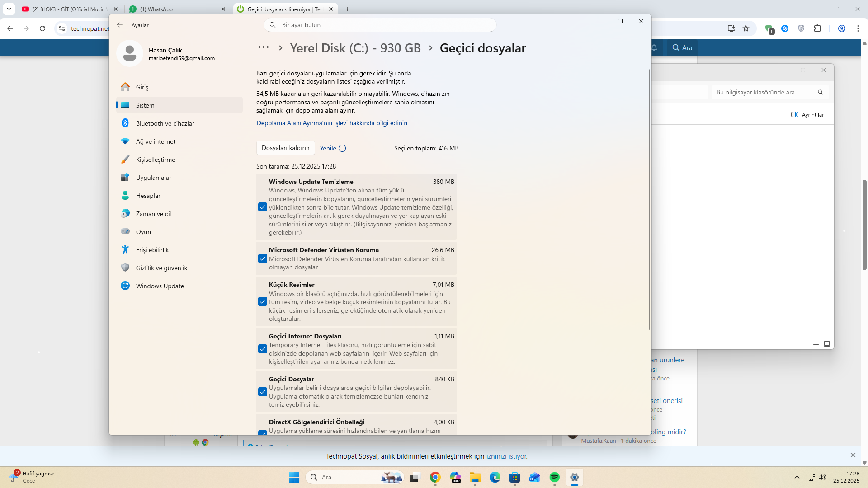Click Chrome extensions puzzle icon
868x488 pixels.
point(817,28)
